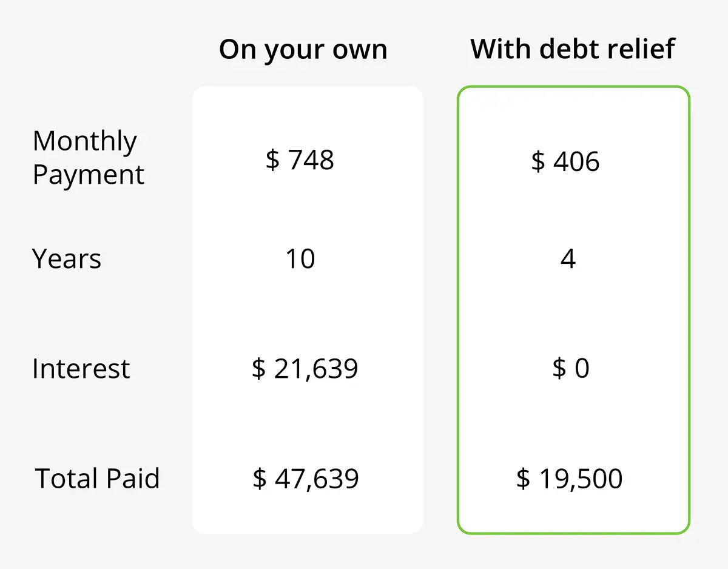Click the $ 47,639 total paid amount

pyautogui.click(x=306, y=479)
